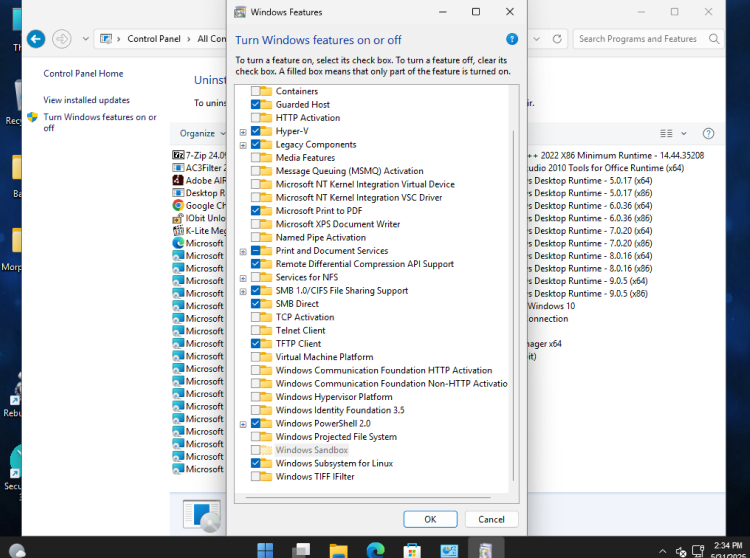Uncheck Microsoft Print to PDF
This screenshot has width=750, height=558.
point(255,210)
